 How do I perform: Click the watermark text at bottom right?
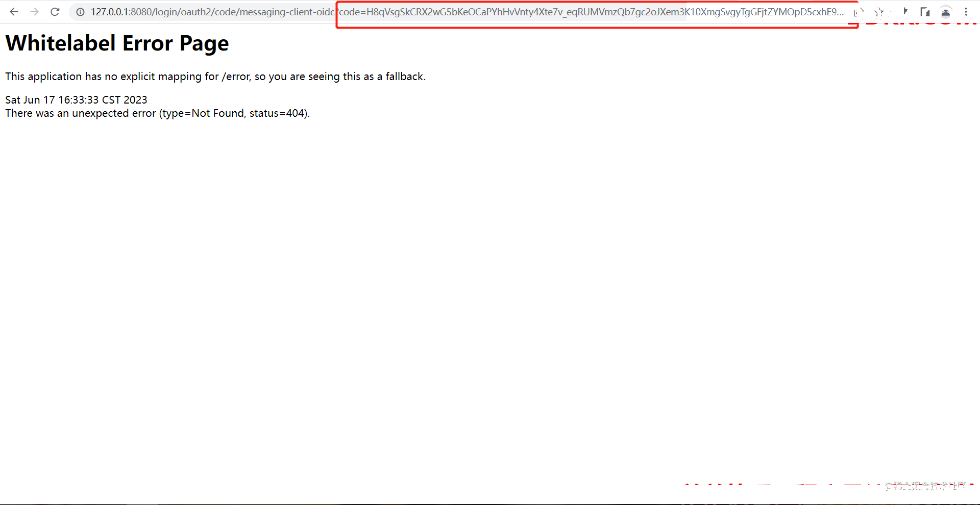(925, 486)
